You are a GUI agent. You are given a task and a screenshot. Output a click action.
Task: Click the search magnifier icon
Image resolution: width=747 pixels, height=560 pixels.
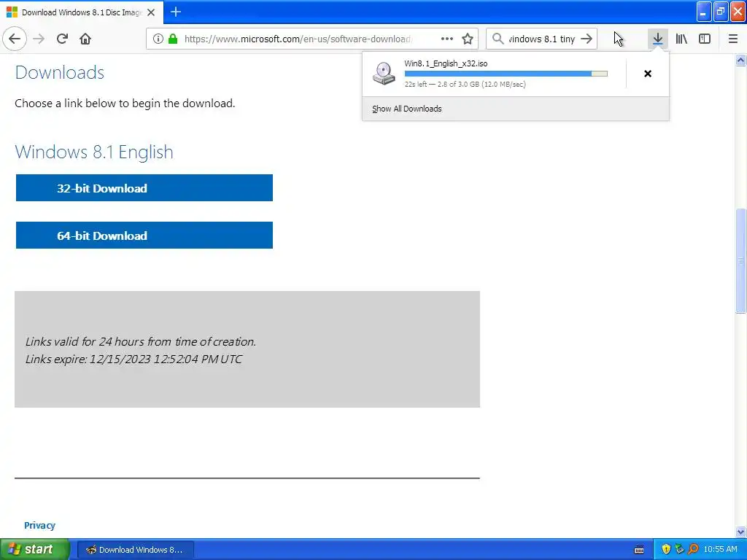click(x=498, y=39)
